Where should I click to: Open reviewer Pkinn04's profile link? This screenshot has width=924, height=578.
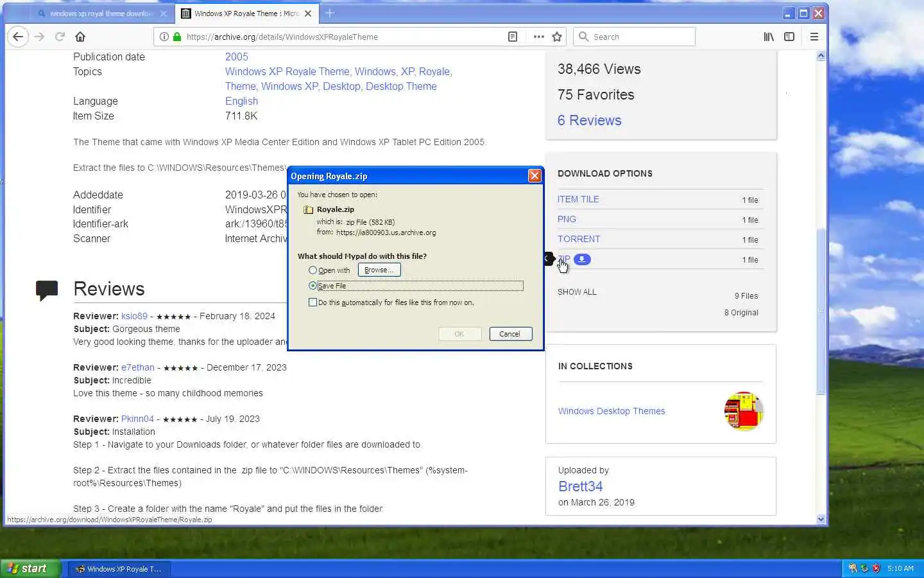(137, 419)
